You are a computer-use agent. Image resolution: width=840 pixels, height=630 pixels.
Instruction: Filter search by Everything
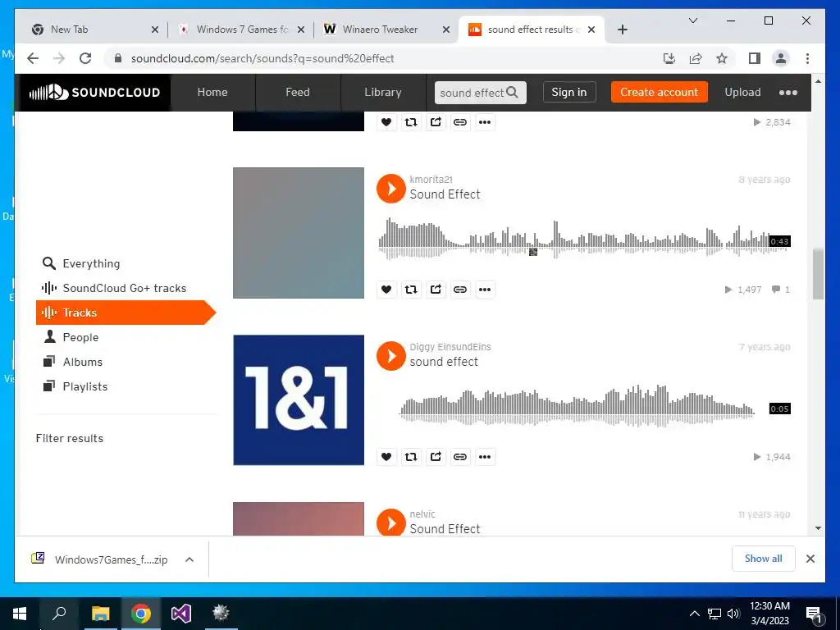click(x=127, y=263)
